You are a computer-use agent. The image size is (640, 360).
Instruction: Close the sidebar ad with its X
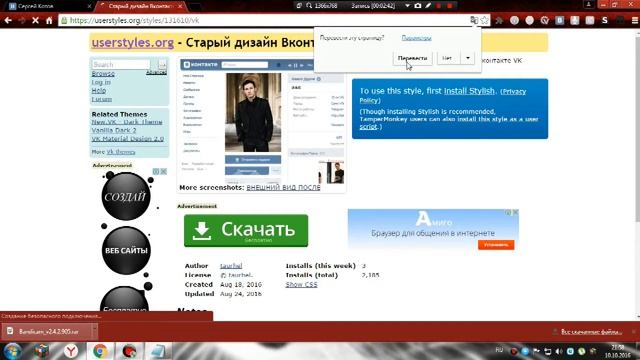point(163,171)
